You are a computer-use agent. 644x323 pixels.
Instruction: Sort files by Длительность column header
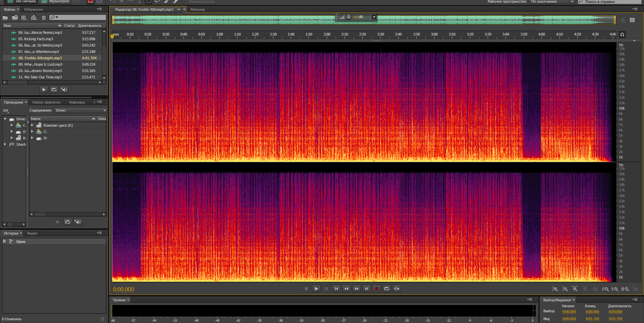coord(90,25)
